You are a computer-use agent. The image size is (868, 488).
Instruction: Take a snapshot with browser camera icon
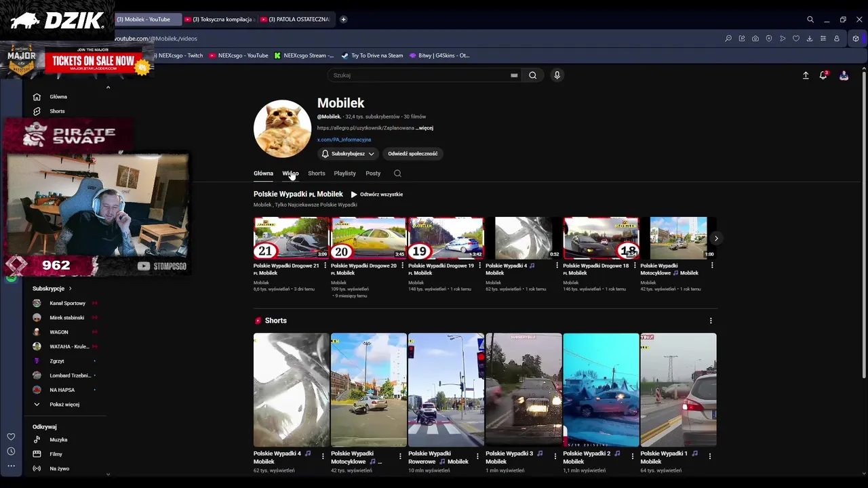(755, 39)
